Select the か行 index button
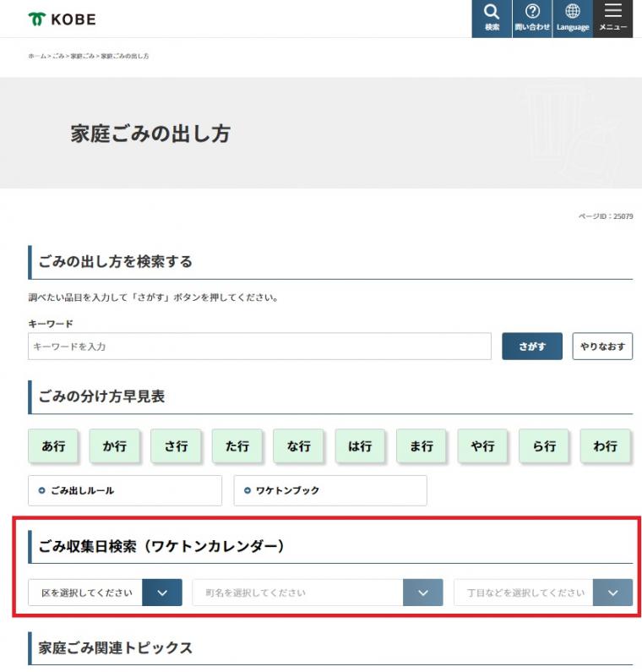The width and height of the screenshot is (642, 672). (114, 446)
